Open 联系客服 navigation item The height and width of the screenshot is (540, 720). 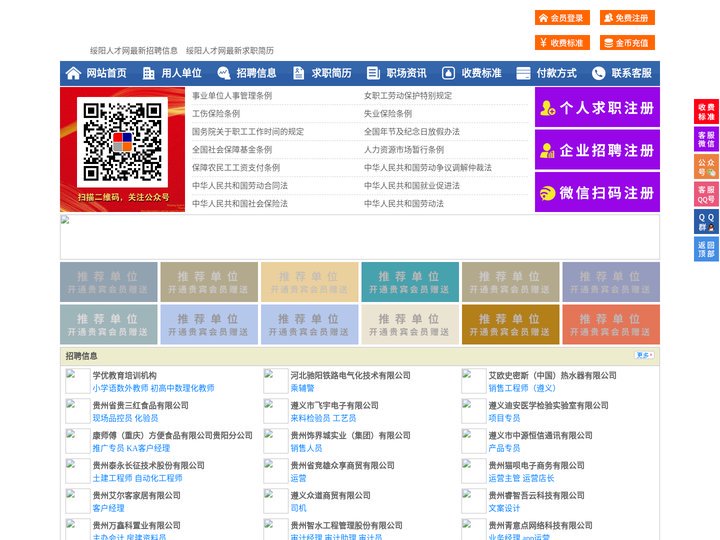pyautogui.click(x=631, y=73)
